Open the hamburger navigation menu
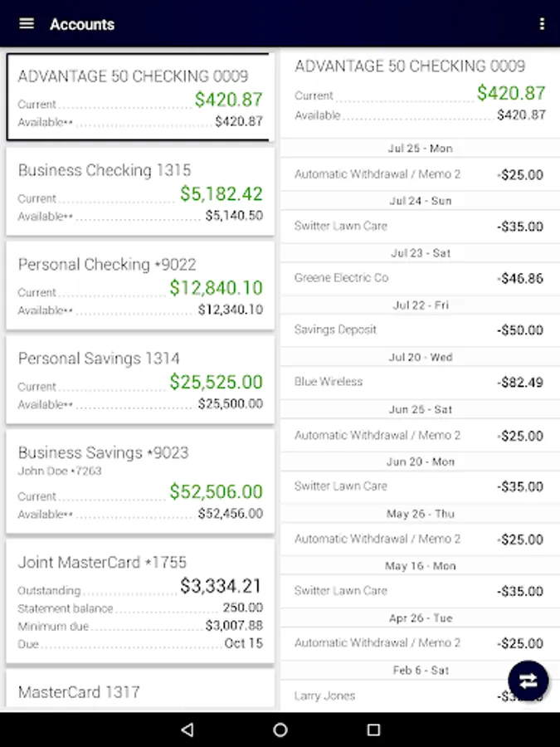Screen dimensions: 560x747 click(x=27, y=23)
